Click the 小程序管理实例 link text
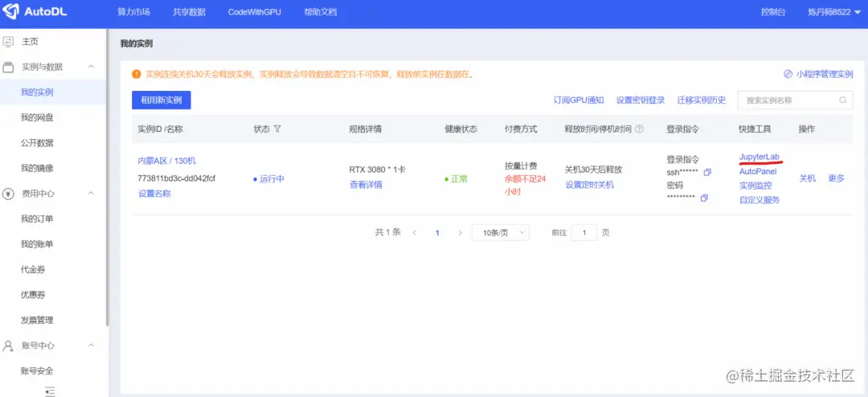 click(825, 74)
